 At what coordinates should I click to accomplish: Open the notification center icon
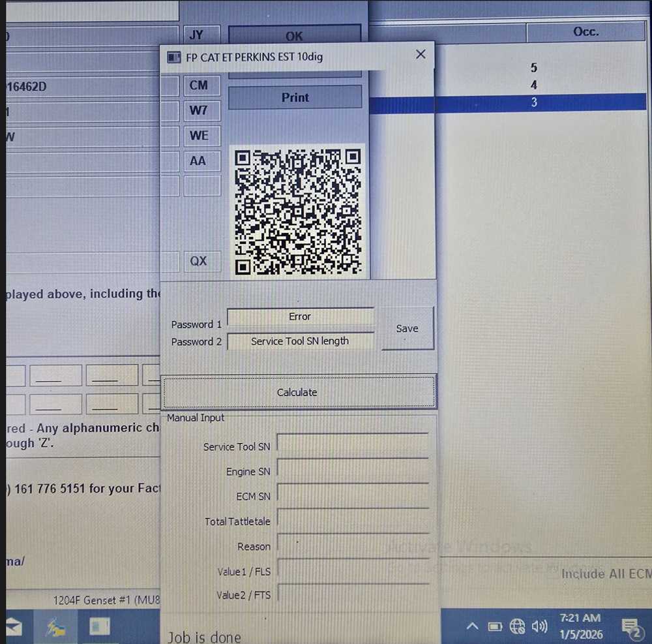(x=630, y=628)
